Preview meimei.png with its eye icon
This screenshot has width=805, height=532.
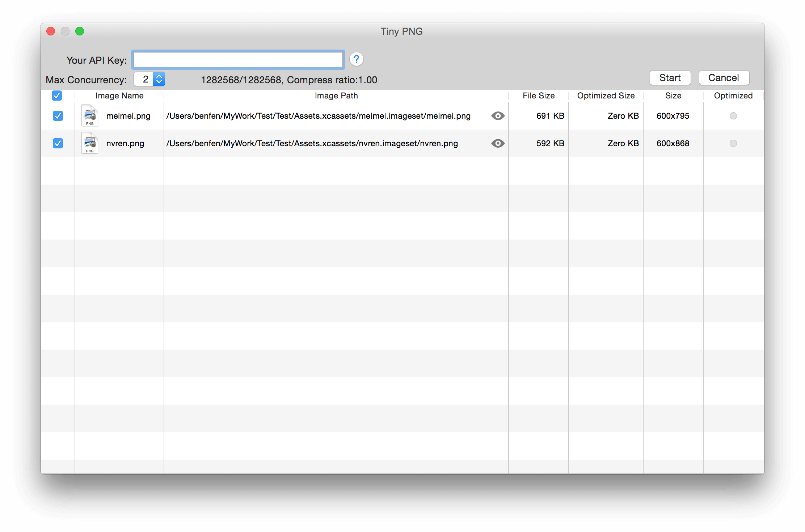pyautogui.click(x=498, y=116)
